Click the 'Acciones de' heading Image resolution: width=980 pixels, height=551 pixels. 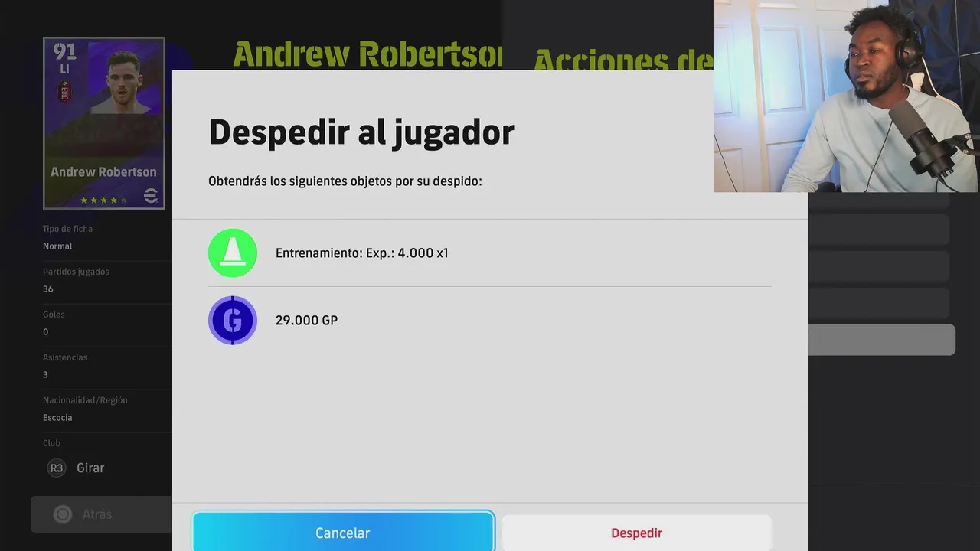tap(623, 60)
